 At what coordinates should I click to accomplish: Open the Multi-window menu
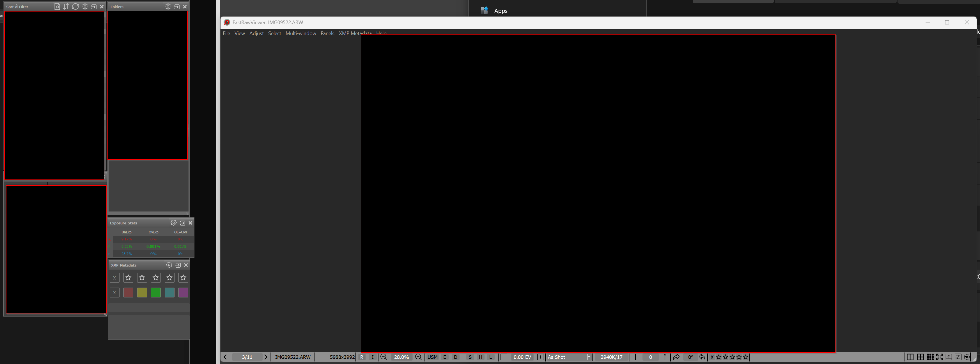click(300, 33)
